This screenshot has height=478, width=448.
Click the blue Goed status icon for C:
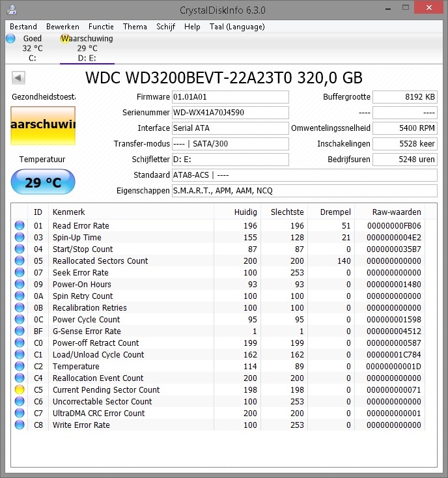pyautogui.click(x=10, y=38)
